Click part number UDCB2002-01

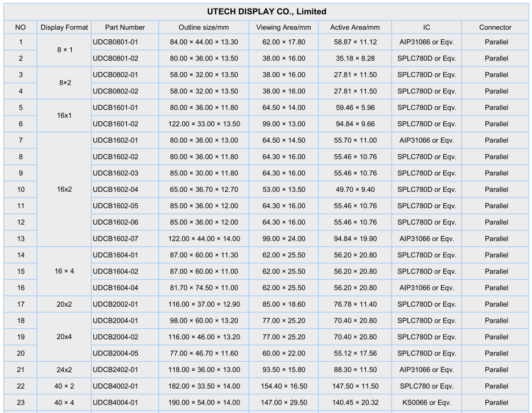[116, 304]
